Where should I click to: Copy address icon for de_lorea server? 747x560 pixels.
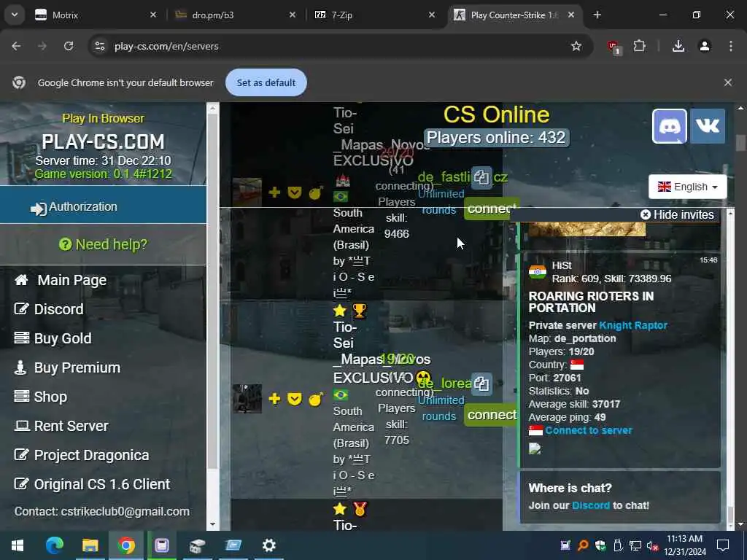pos(481,384)
